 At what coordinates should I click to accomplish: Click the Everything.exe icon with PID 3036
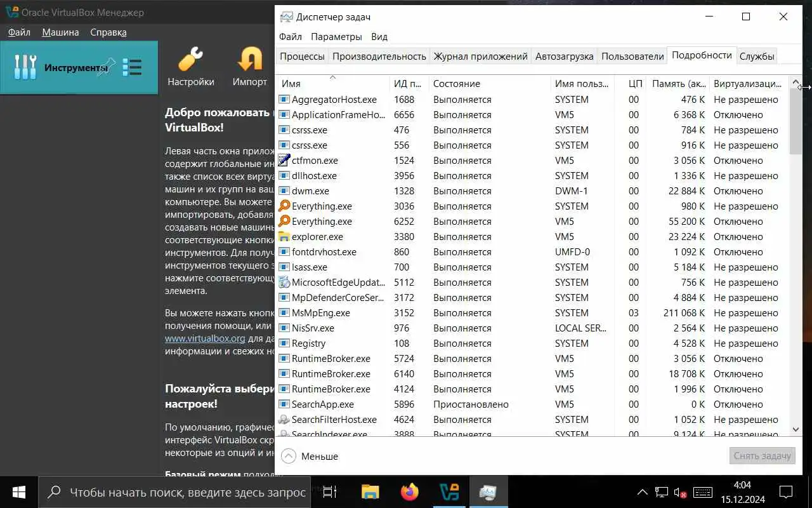click(x=284, y=206)
